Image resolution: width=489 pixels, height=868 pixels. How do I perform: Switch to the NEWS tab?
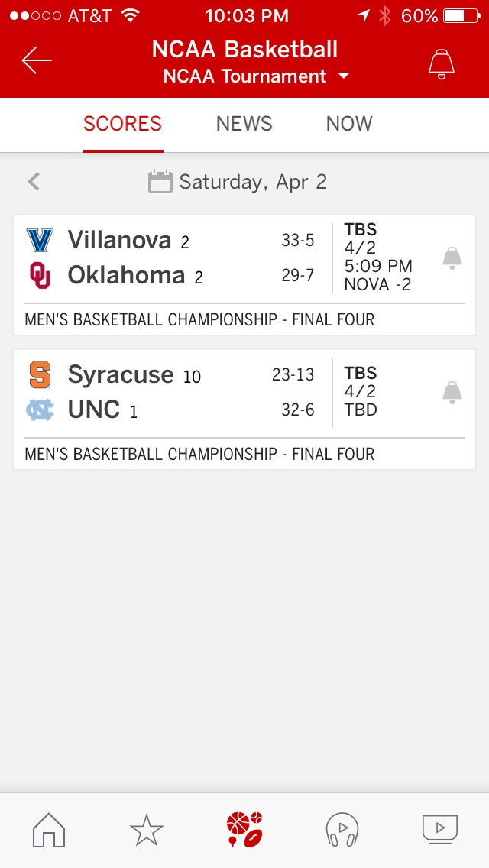tap(244, 124)
